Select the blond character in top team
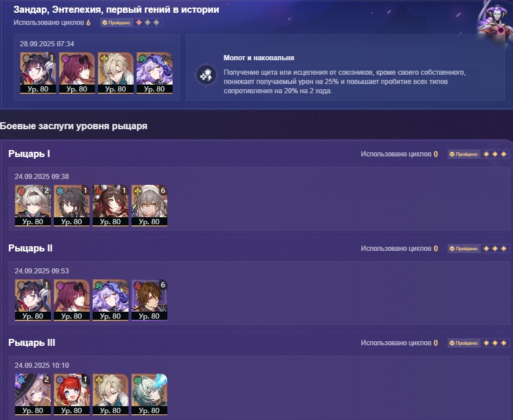 click(x=115, y=73)
